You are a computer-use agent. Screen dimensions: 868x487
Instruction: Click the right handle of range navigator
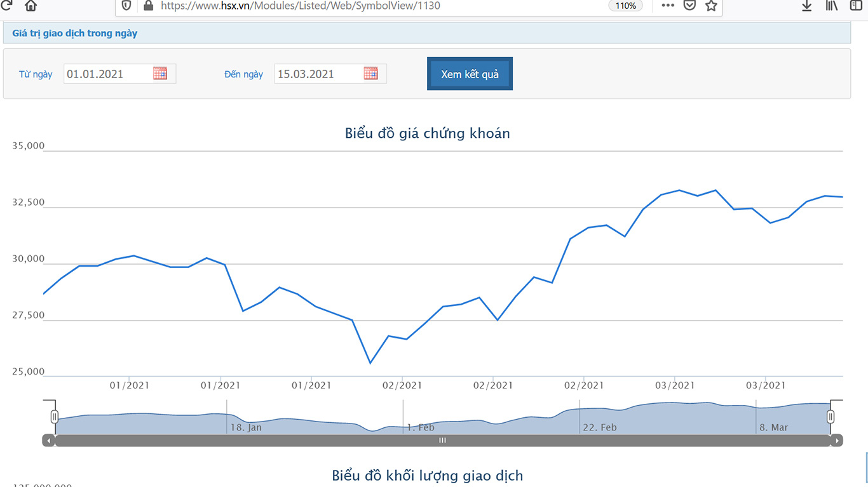pyautogui.click(x=831, y=417)
